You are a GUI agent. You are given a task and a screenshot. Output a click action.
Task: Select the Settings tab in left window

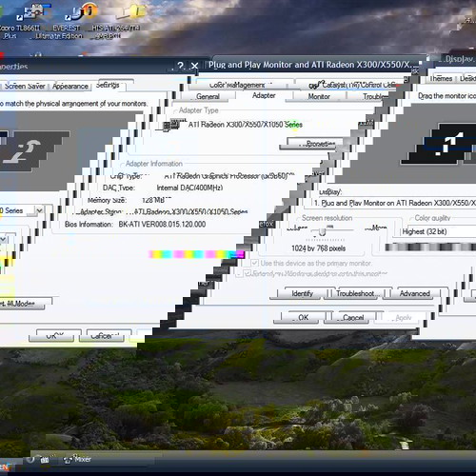pyautogui.click(x=108, y=85)
